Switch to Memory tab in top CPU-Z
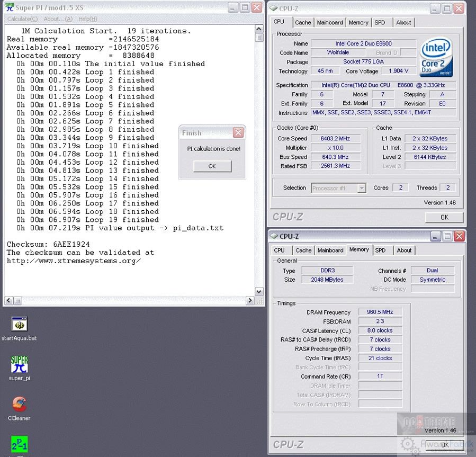This screenshot has width=476, height=457. (358, 22)
